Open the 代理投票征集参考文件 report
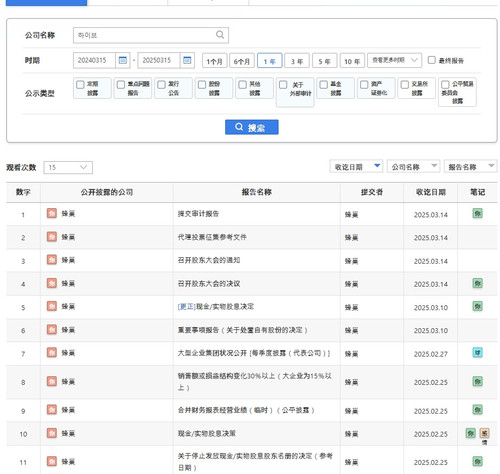This screenshot has height=474, width=500. [212, 237]
